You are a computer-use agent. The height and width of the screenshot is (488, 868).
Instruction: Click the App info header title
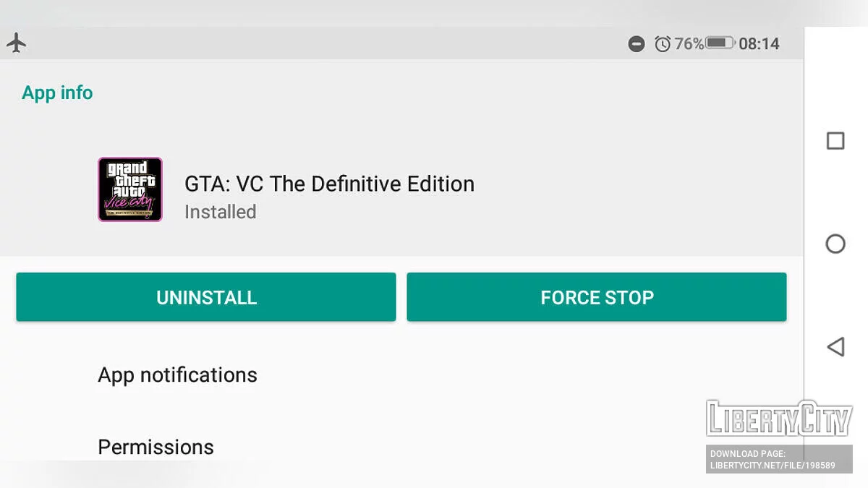(57, 93)
